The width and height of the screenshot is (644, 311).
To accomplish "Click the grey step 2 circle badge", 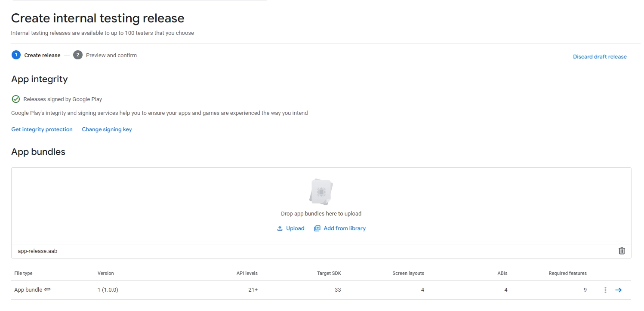I will tap(78, 55).
